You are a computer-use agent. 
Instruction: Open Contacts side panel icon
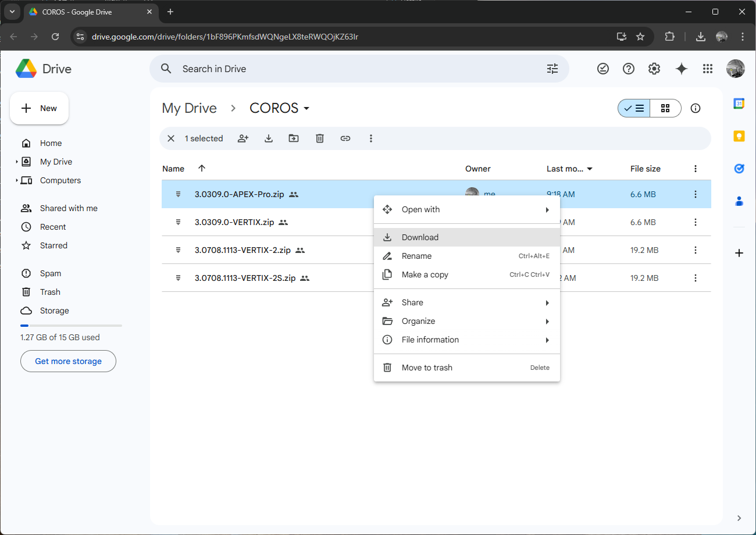[x=739, y=201]
